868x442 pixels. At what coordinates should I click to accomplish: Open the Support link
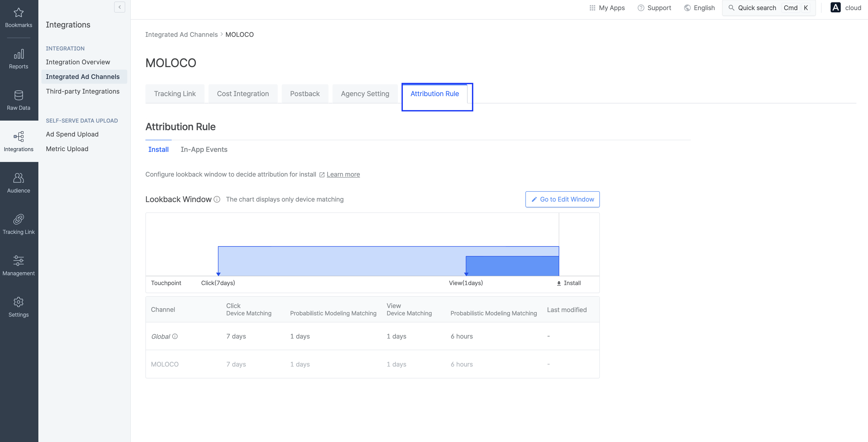tap(654, 8)
